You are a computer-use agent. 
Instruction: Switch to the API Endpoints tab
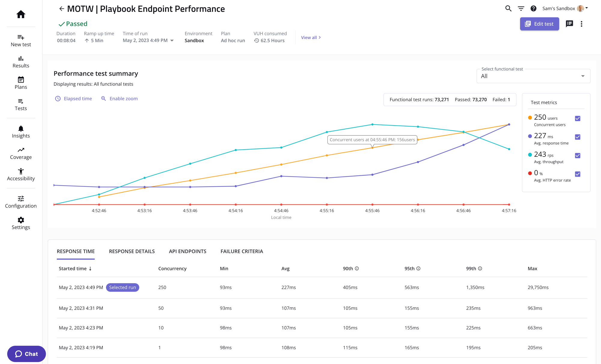tap(188, 251)
